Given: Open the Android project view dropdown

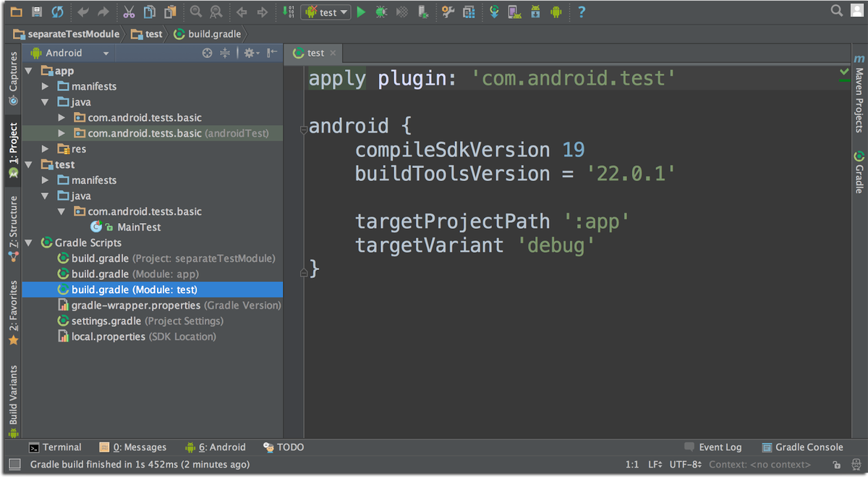Looking at the screenshot, I should 69,53.
